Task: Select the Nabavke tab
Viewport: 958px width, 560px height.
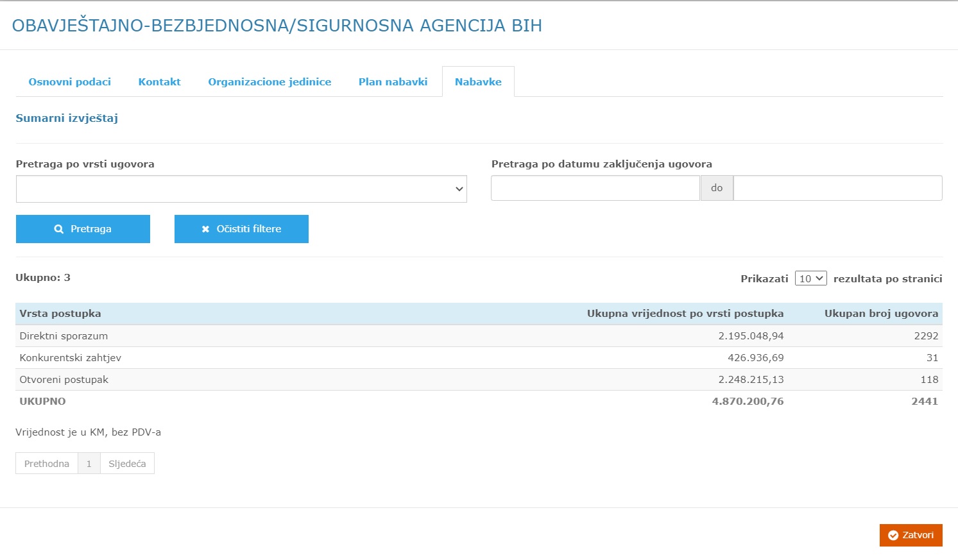Action: (478, 82)
